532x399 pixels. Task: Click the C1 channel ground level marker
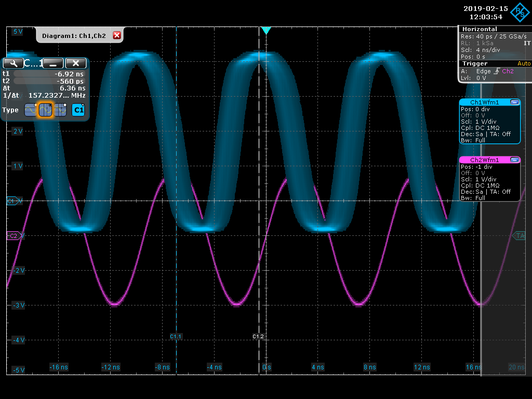pos(12,201)
